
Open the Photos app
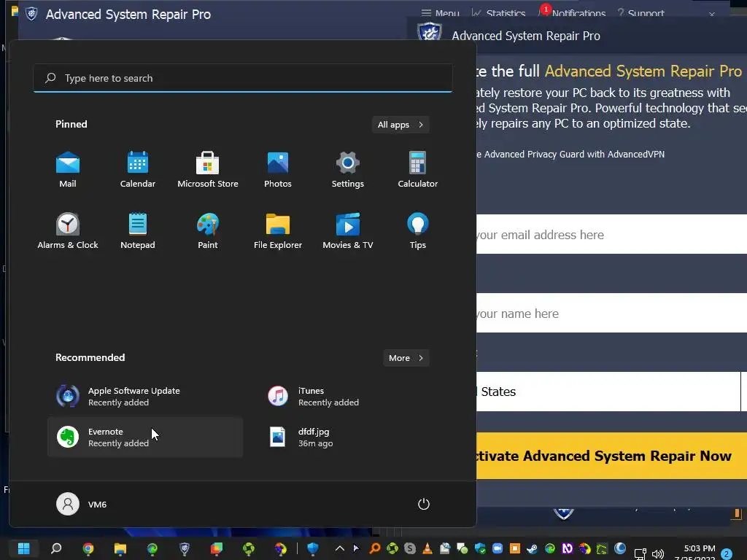pos(278,169)
